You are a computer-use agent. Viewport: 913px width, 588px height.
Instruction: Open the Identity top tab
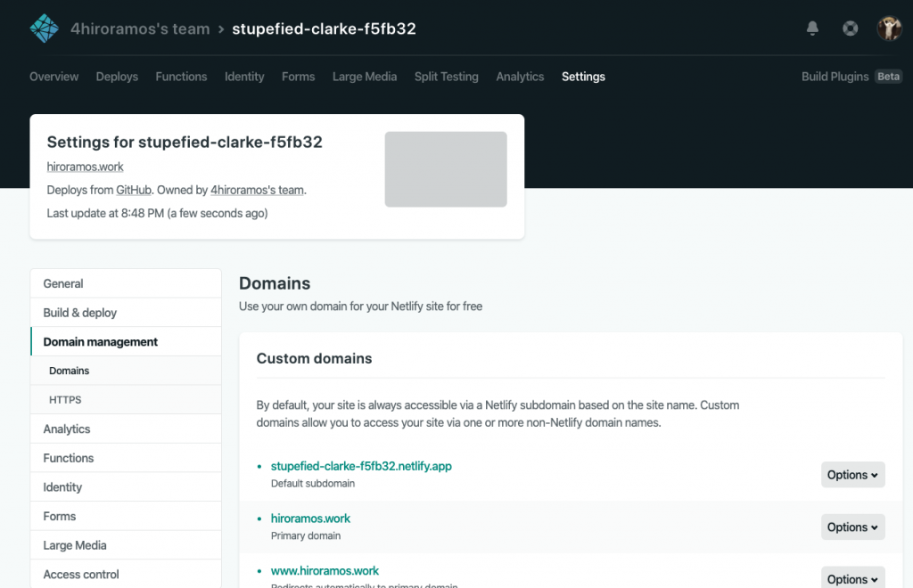[x=244, y=77]
